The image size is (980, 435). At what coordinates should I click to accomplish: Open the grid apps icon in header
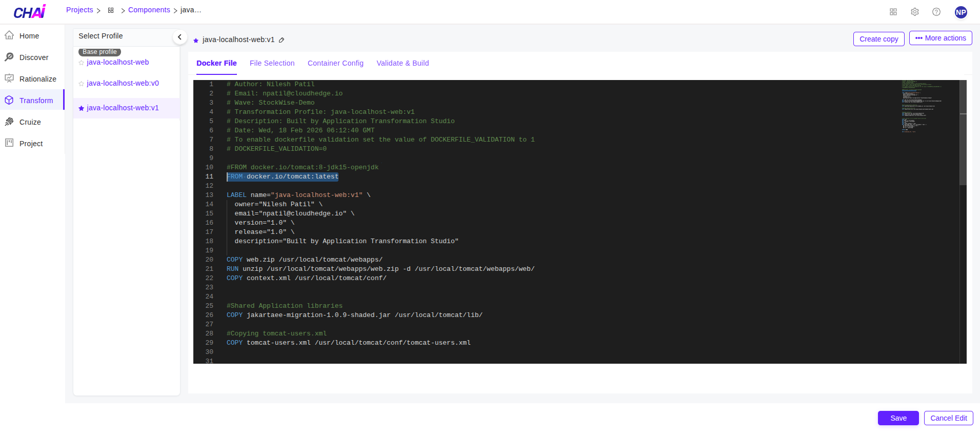(893, 12)
